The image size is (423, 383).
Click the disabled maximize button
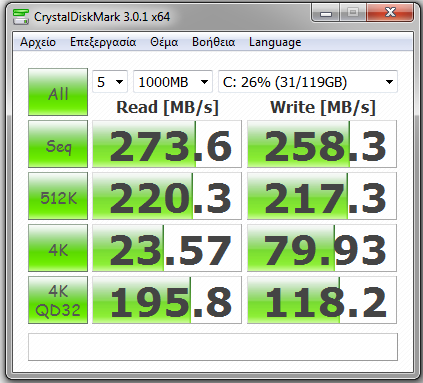(x=353, y=13)
